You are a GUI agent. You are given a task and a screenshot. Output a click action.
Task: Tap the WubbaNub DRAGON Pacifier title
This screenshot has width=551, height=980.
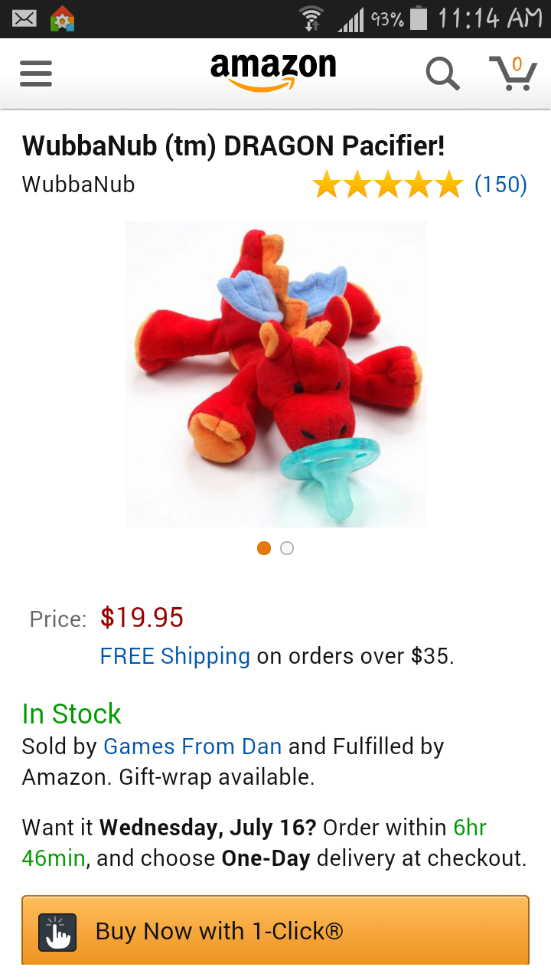pos(233,145)
